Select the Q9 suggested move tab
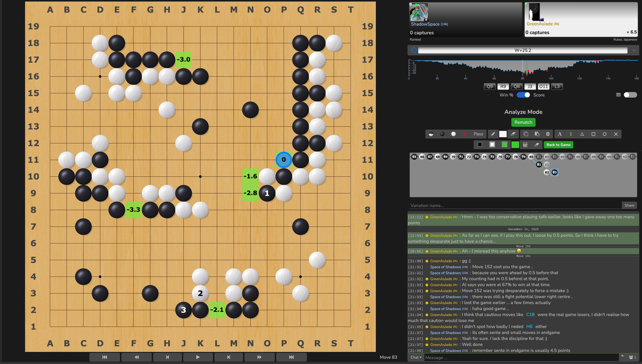Viewport: 642px width, 364px height. click(490, 86)
